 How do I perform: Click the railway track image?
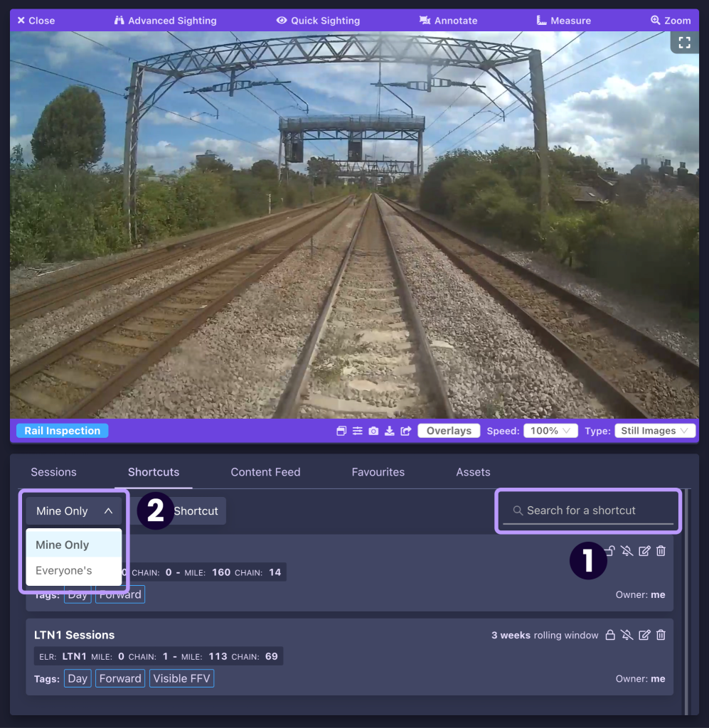point(354,225)
